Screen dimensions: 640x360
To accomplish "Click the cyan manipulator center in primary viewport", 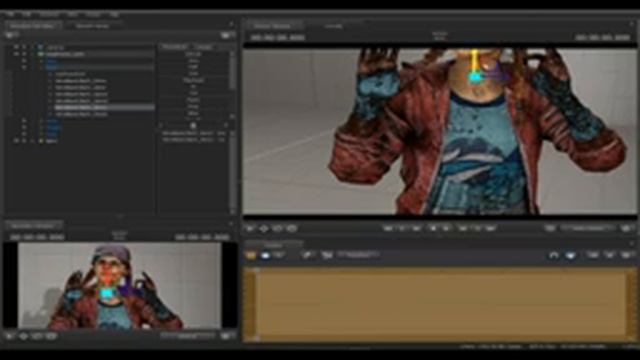I will click(475, 76).
